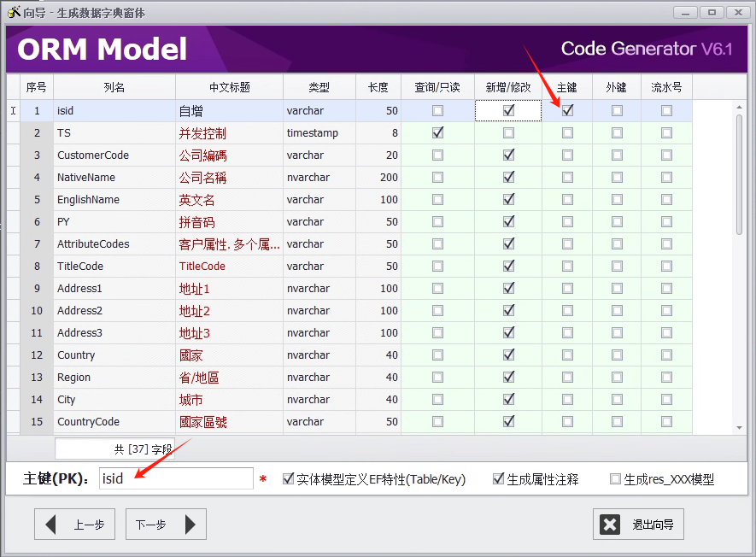The image size is (756, 557).
Task: Toggle 生成属性注释 checkbox
Action: click(499, 479)
